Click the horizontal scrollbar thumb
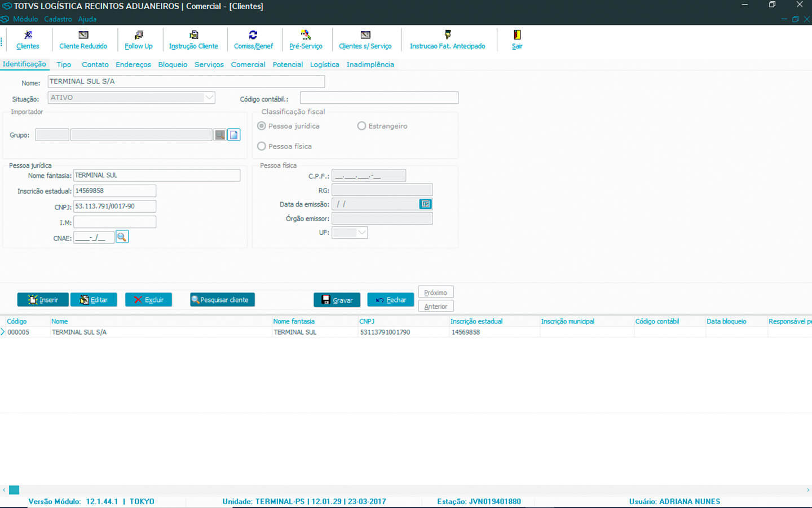The height and width of the screenshot is (508, 812). click(x=14, y=490)
